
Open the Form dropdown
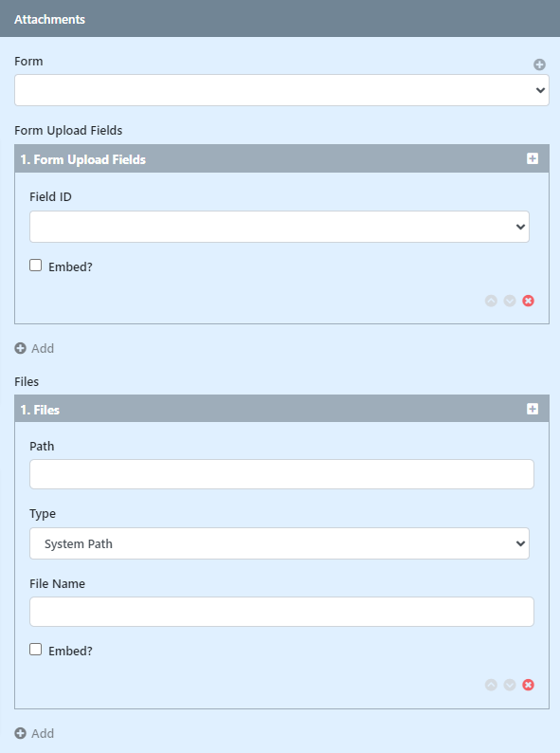(281, 90)
